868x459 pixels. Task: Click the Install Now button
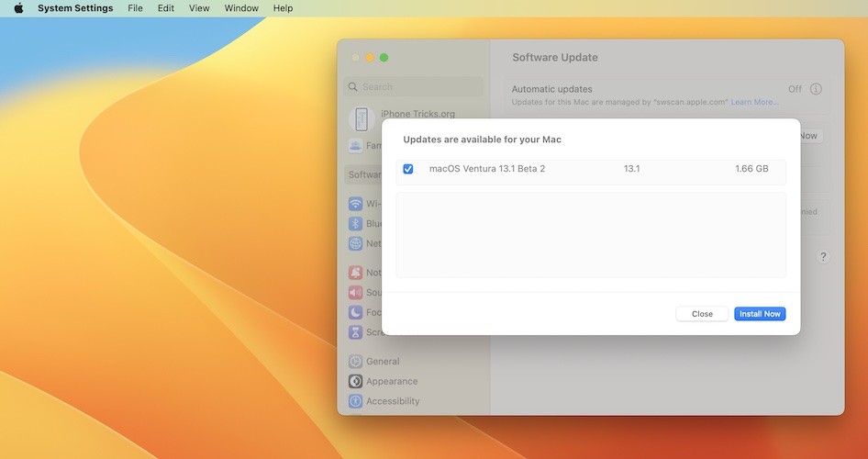tap(760, 314)
